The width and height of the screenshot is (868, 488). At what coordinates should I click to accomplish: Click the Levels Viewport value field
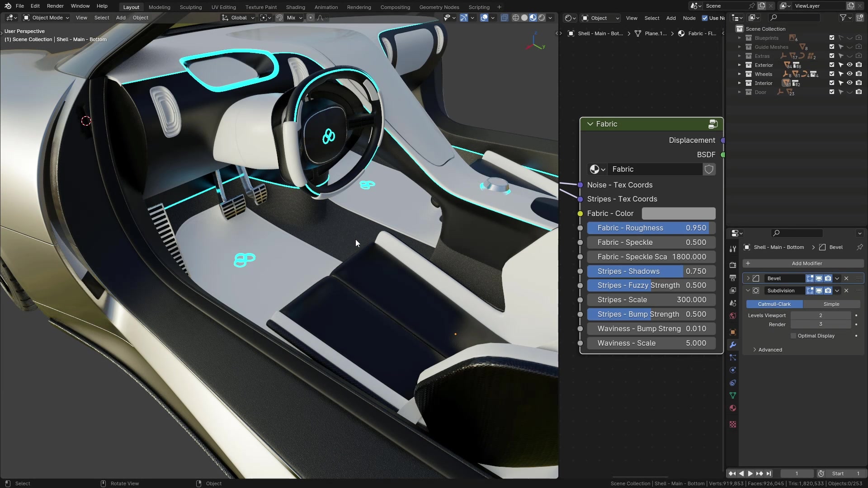(x=821, y=315)
